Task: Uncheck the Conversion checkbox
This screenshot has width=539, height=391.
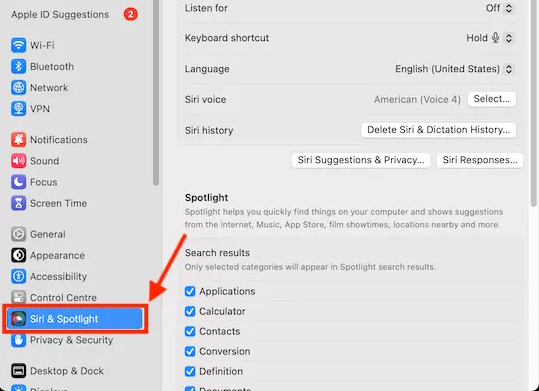Action: pyautogui.click(x=190, y=351)
